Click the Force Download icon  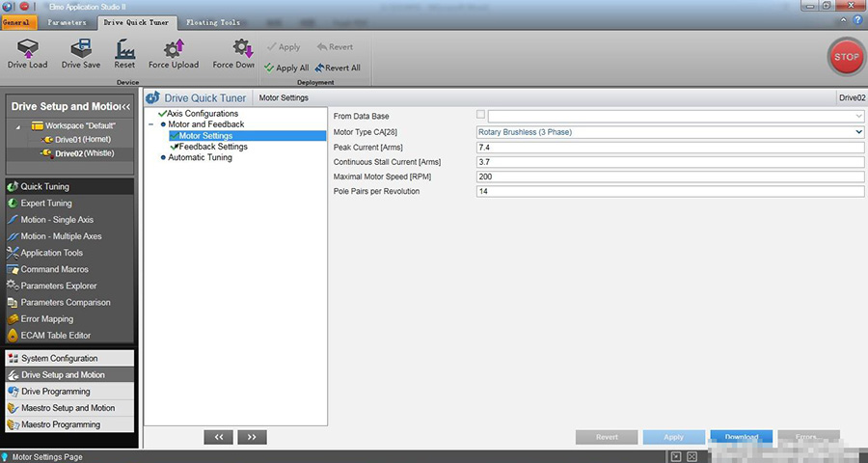241,48
